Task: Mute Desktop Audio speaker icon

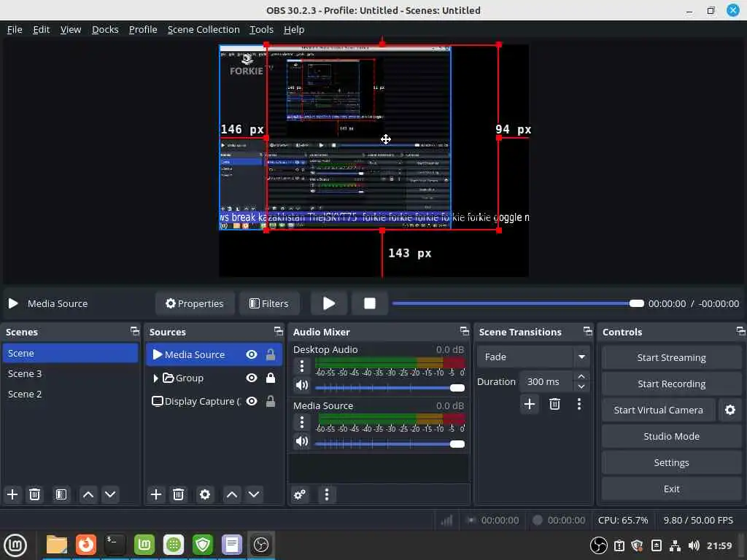Action: coord(301,385)
